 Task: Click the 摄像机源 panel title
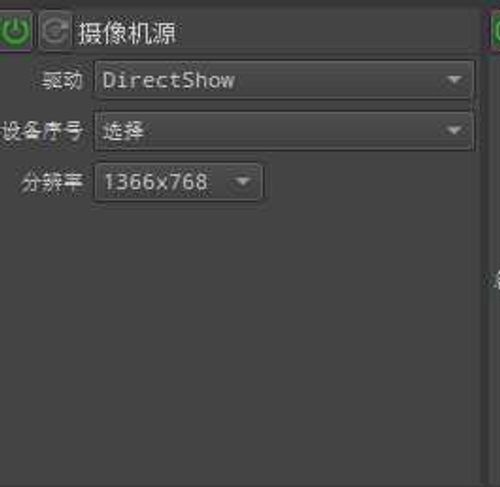click(127, 33)
